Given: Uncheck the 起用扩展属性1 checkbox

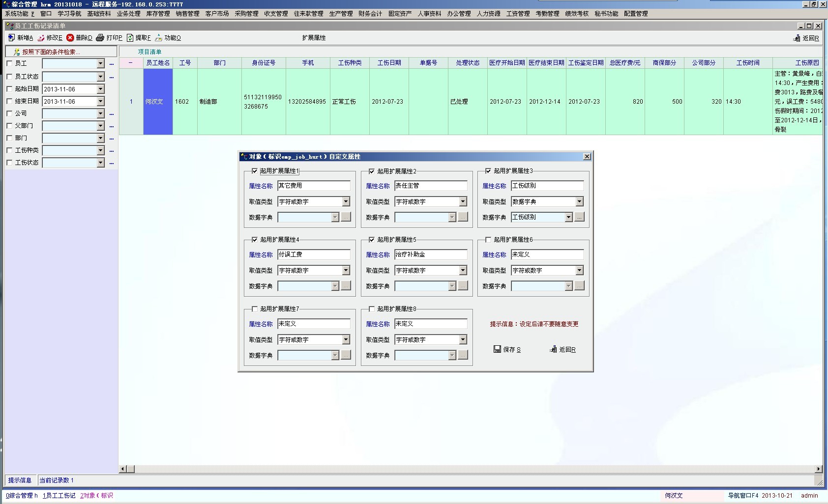Looking at the screenshot, I should pyautogui.click(x=255, y=171).
